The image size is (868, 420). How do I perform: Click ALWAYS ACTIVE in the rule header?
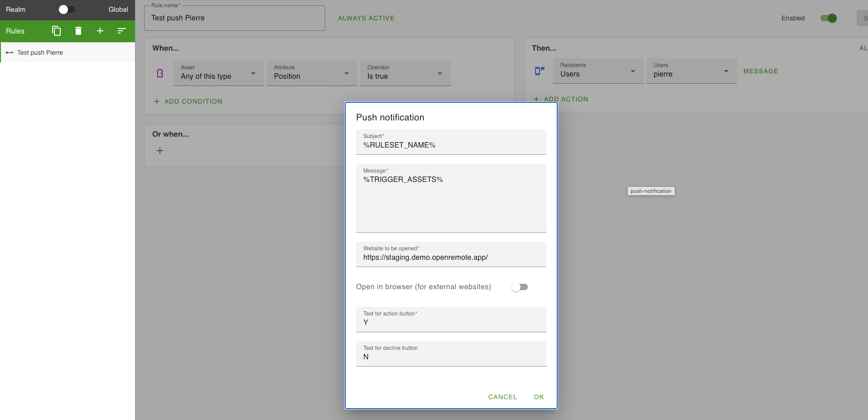(x=366, y=18)
